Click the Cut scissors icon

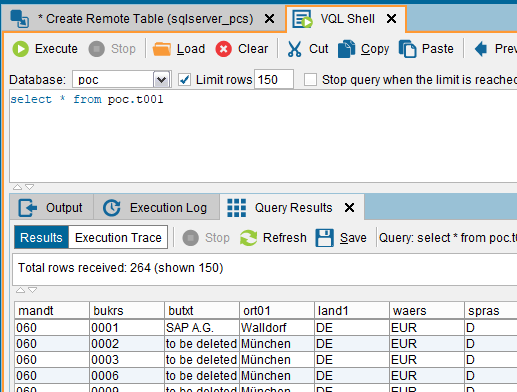point(294,49)
